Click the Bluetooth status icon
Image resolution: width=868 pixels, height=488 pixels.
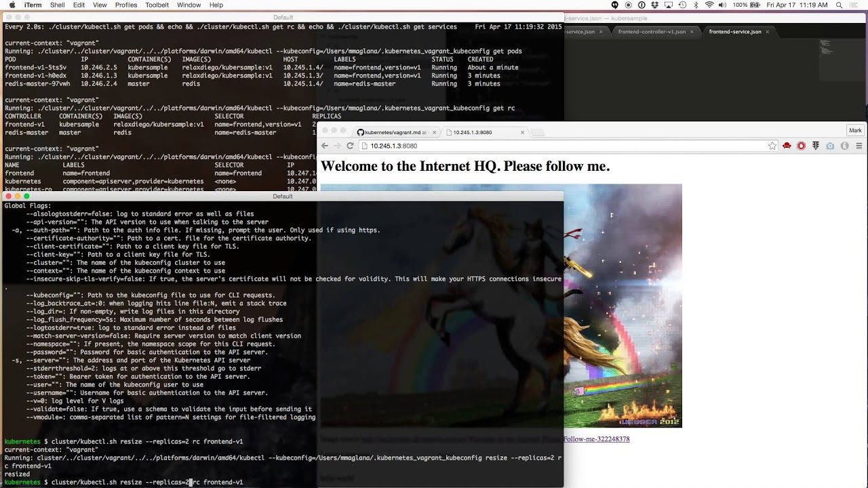pos(696,5)
